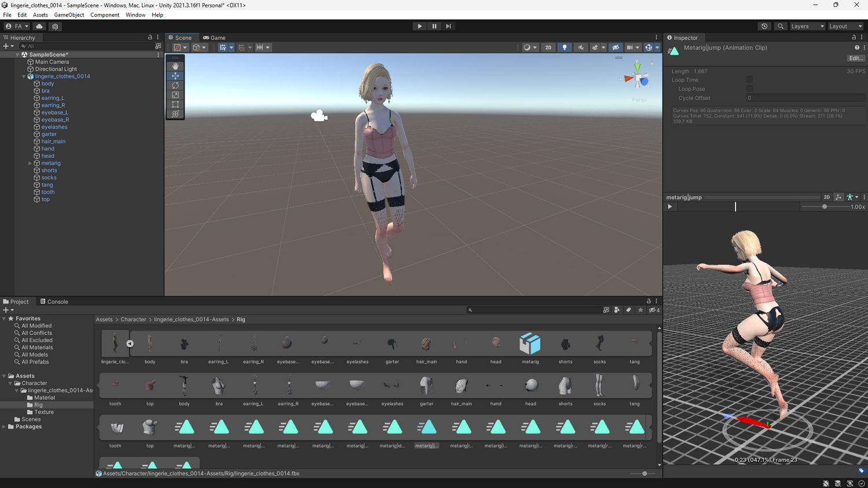Adjust the 1.00x preview speed slider

pos(824,206)
